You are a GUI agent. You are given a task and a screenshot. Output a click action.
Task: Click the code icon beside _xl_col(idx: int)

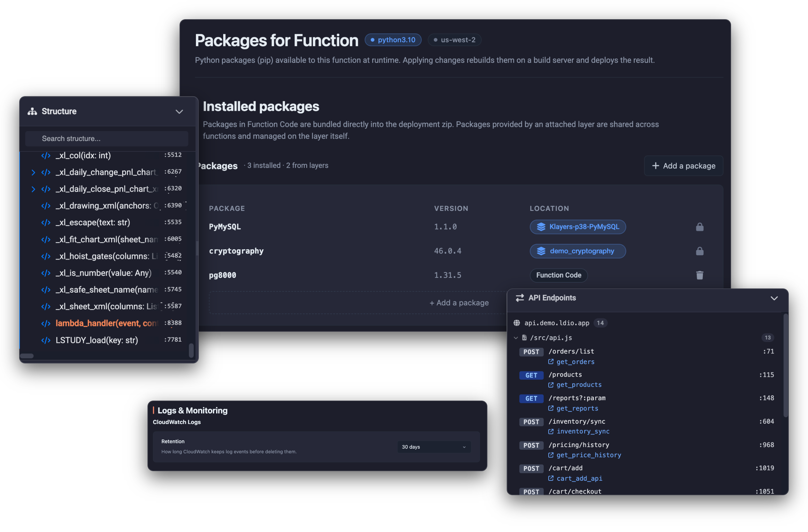point(46,155)
